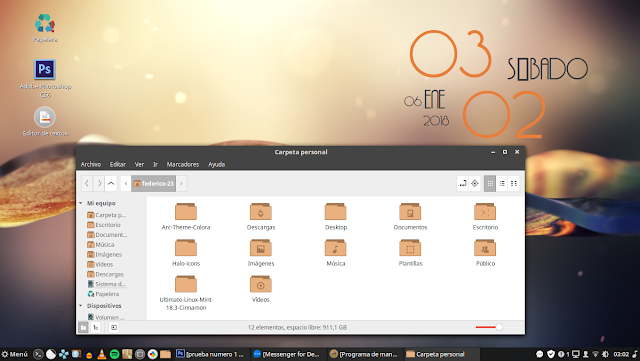Launch VLC from the panel
The width and height of the screenshot is (640, 361).
(x=102, y=354)
